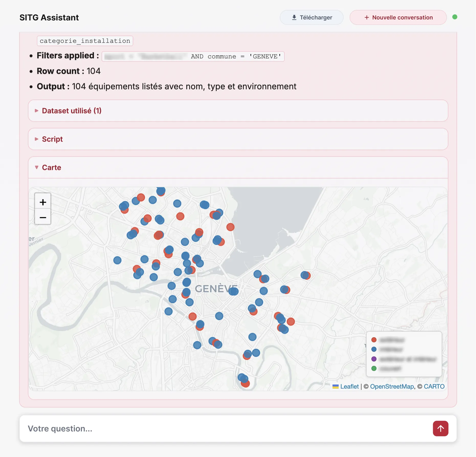Click the green connection status indicator
The width and height of the screenshot is (476, 457).
click(x=455, y=17)
